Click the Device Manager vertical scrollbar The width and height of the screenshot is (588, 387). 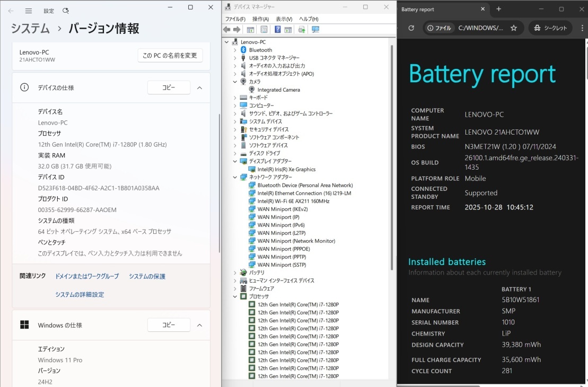click(392, 159)
